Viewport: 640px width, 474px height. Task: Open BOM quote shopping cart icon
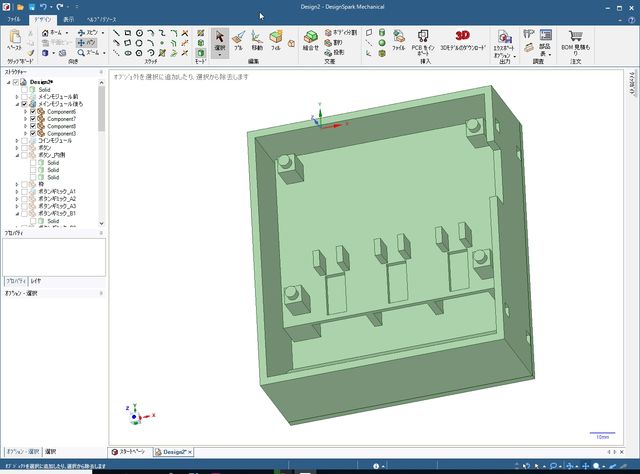[576, 36]
